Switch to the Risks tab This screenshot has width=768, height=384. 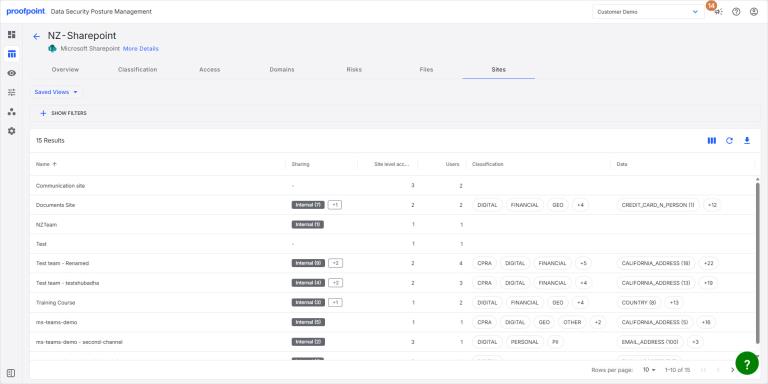pos(354,70)
